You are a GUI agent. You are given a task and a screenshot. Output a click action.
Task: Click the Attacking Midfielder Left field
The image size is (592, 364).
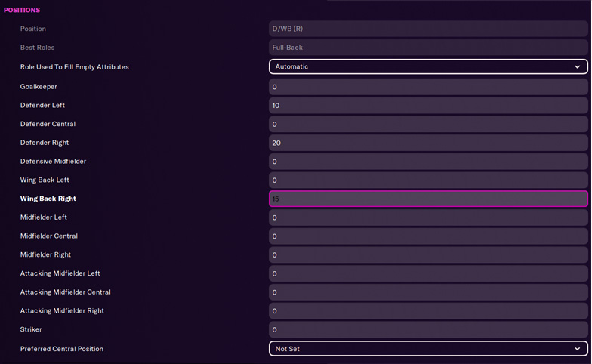pyautogui.click(x=428, y=273)
